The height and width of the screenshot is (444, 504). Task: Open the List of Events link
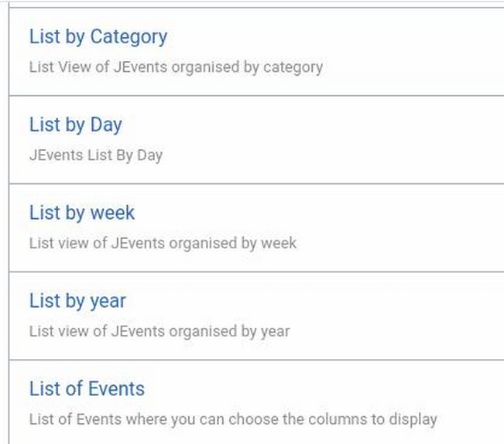87,388
